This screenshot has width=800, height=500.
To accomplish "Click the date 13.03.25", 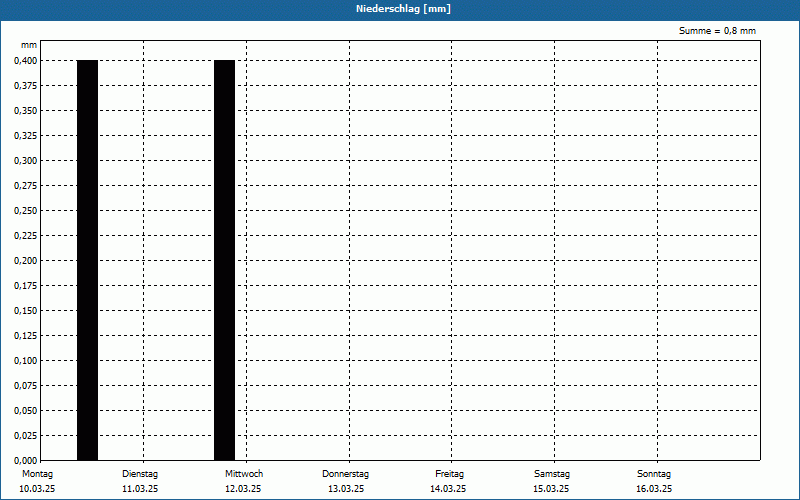I will tap(346, 489).
